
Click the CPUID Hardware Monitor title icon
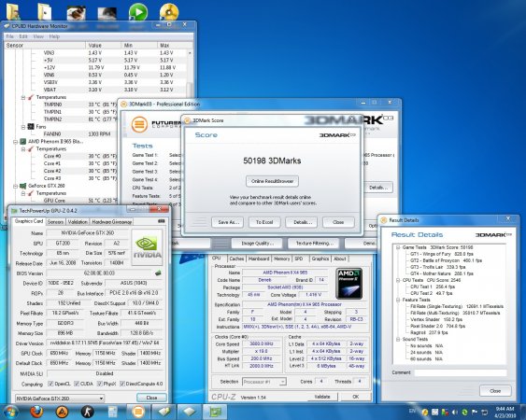pyautogui.click(x=6, y=26)
